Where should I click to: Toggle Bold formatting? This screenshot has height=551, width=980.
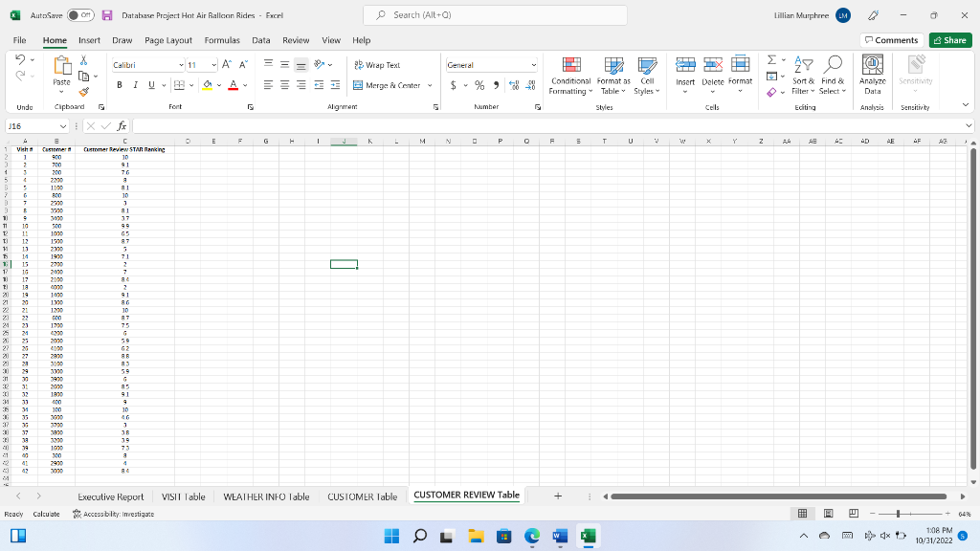pyautogui.click(x=120, y=85)
